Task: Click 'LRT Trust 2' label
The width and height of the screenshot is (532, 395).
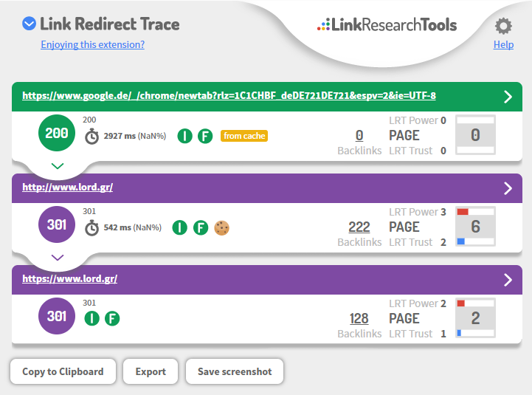Action: coord(418,242)
